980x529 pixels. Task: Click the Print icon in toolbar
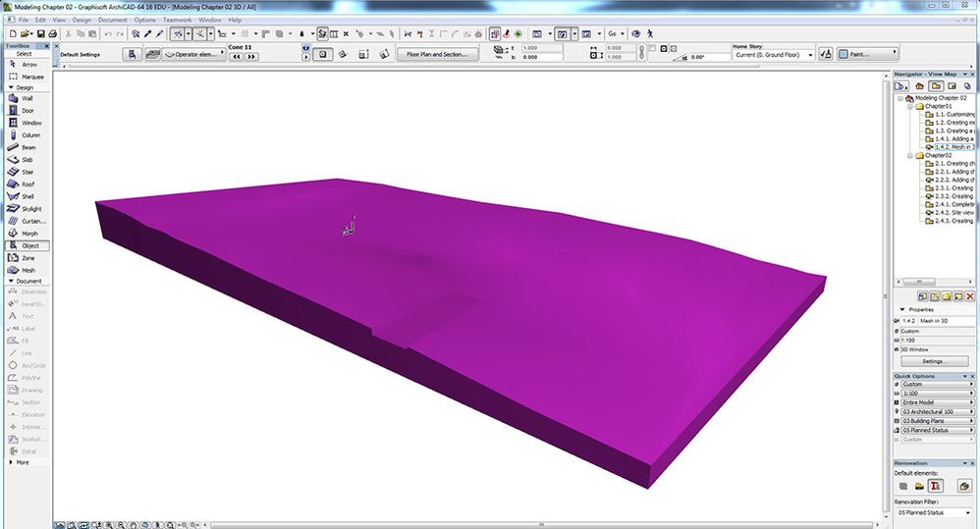53,33
